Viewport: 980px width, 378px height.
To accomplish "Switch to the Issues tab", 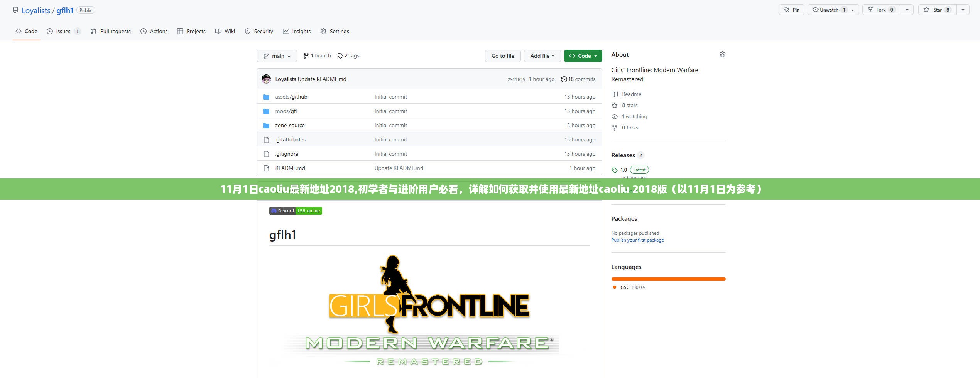I will [x=63, y=31].
